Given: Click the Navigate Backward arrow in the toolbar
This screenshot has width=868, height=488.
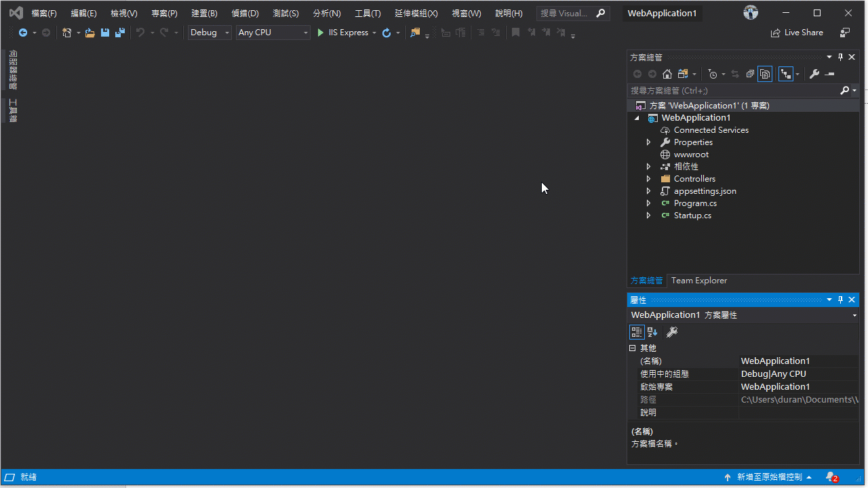Looking at the screenshot, I should 23,32.
